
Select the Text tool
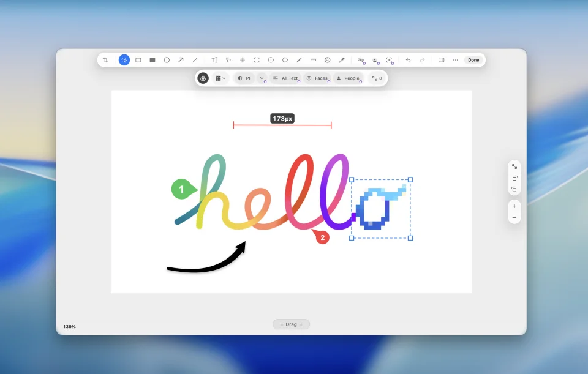(x=214, y=60)
